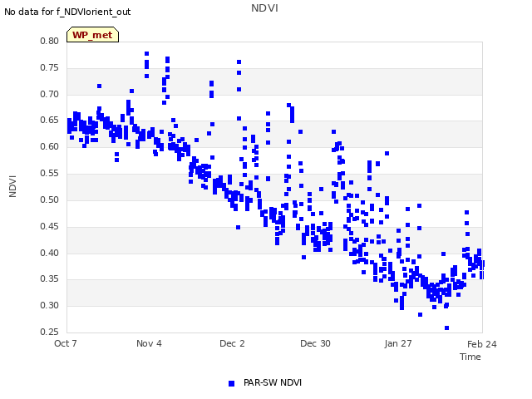This screenshot has height=399, width=532.
Task: Click the lowest data point near 0.26
Action: tap(447, 328)
